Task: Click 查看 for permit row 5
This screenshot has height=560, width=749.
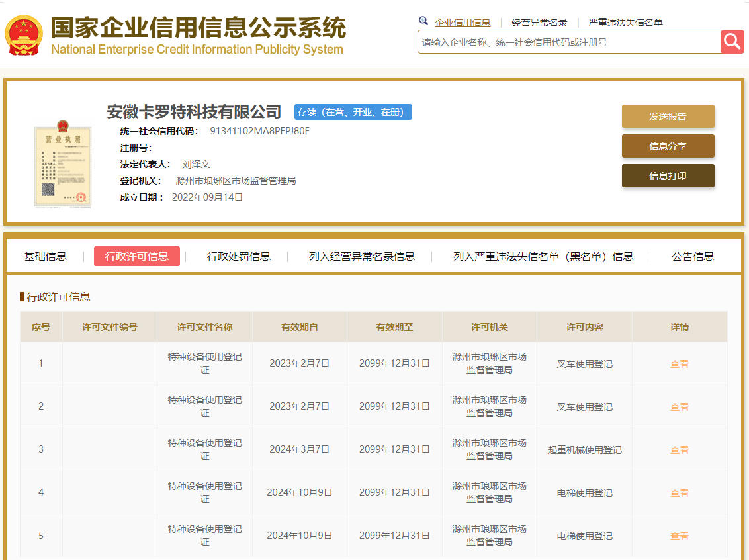Action: tap(680, 536)
